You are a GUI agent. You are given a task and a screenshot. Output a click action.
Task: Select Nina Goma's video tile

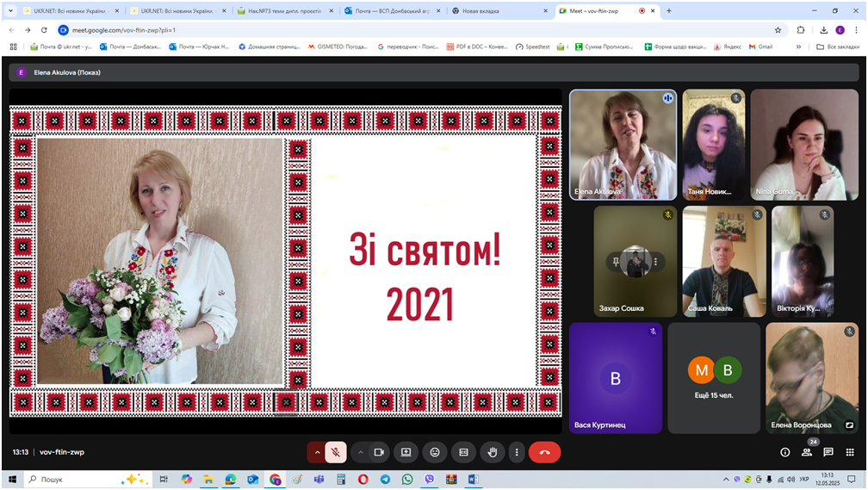804,145
